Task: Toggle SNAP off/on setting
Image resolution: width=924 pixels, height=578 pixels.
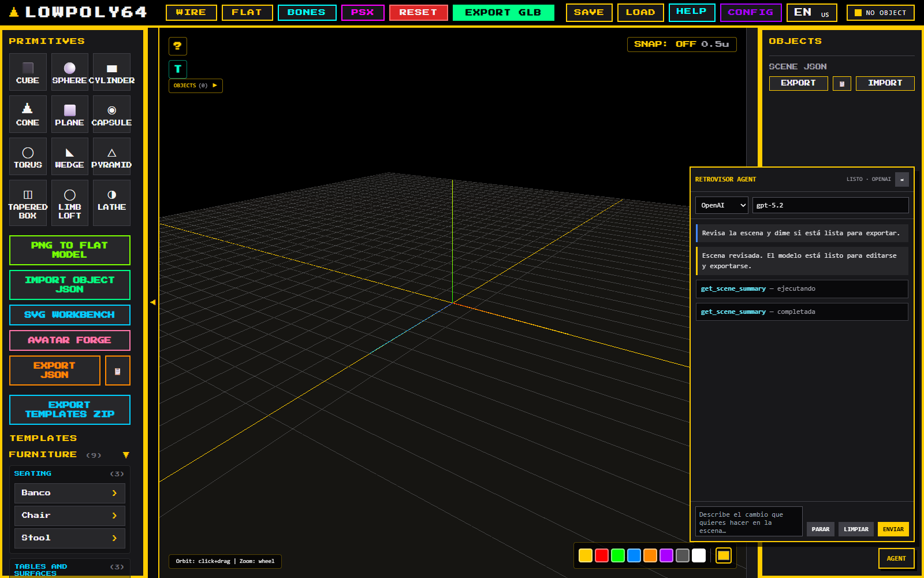Action: (682, 44)
